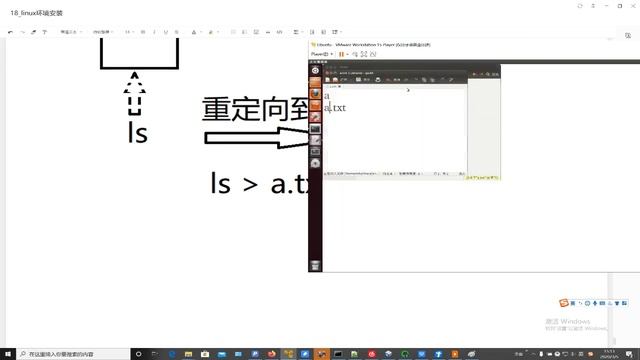640x360 pixels.
Task: Click gedit open file icon
Action: (x=335, y=80)
